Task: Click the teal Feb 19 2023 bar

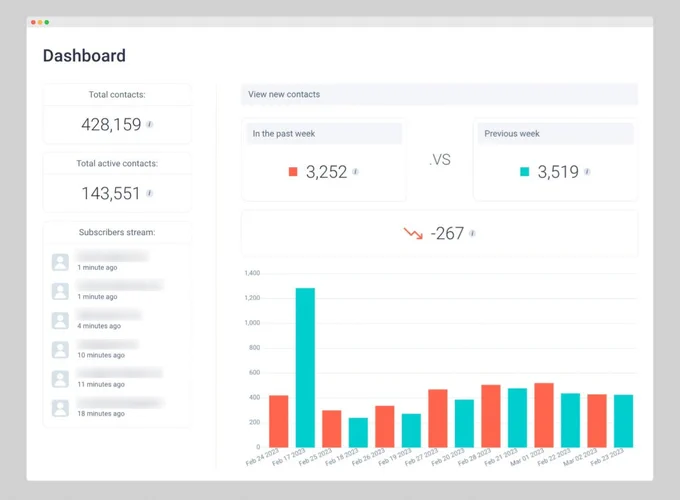Action: point(411,430)
